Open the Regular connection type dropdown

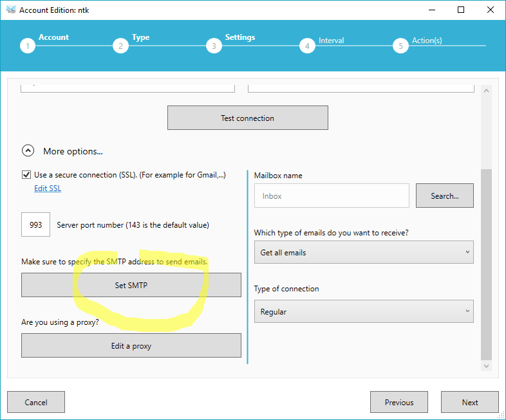click(x=364, y=311)
